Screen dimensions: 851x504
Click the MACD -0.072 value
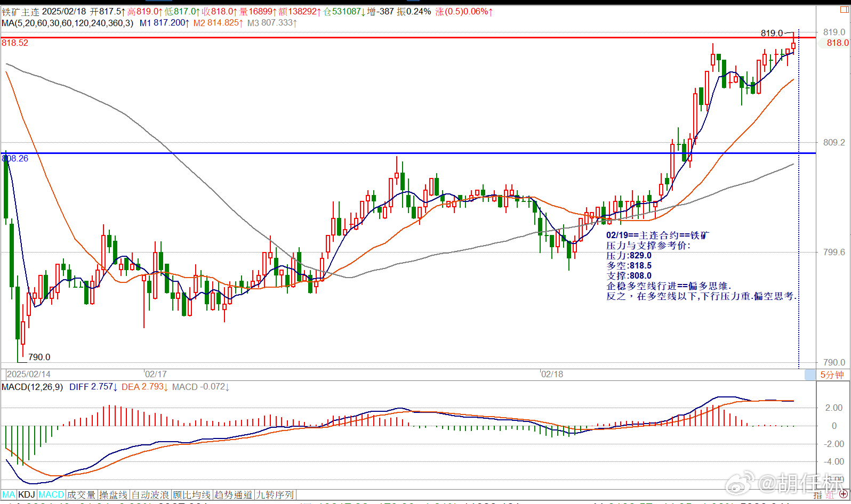pos(200,387)
